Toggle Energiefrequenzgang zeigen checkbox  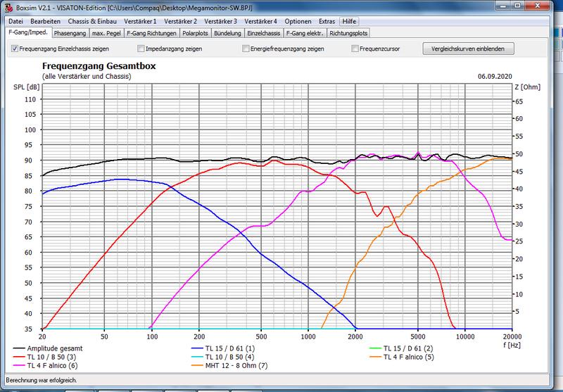click(x=246, y=49)
